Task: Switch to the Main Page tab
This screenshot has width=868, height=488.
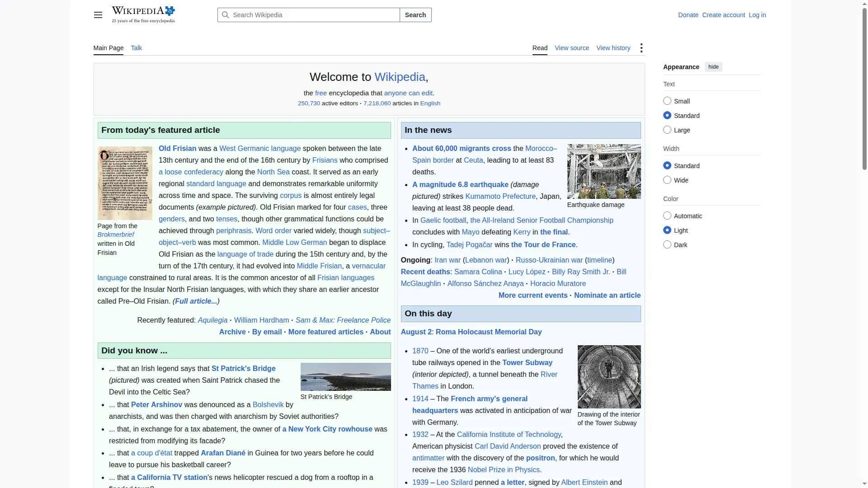Action: coord(108,48)
